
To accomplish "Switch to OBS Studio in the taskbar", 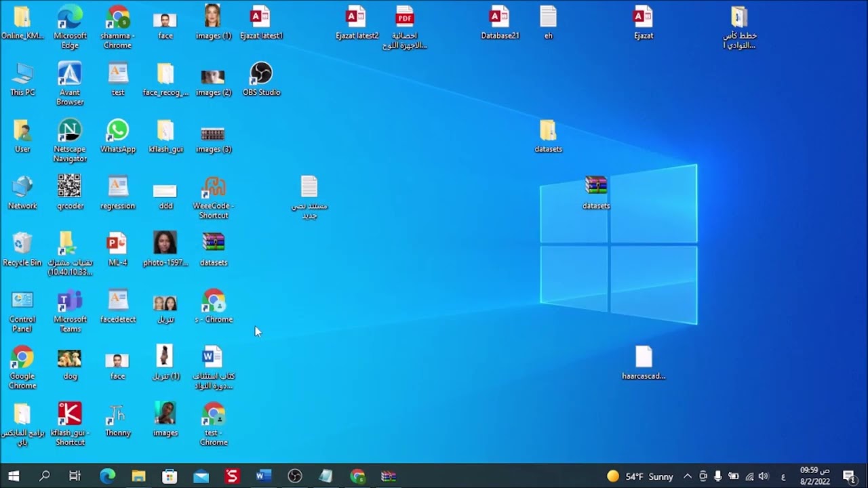I will tap(294, 476).
